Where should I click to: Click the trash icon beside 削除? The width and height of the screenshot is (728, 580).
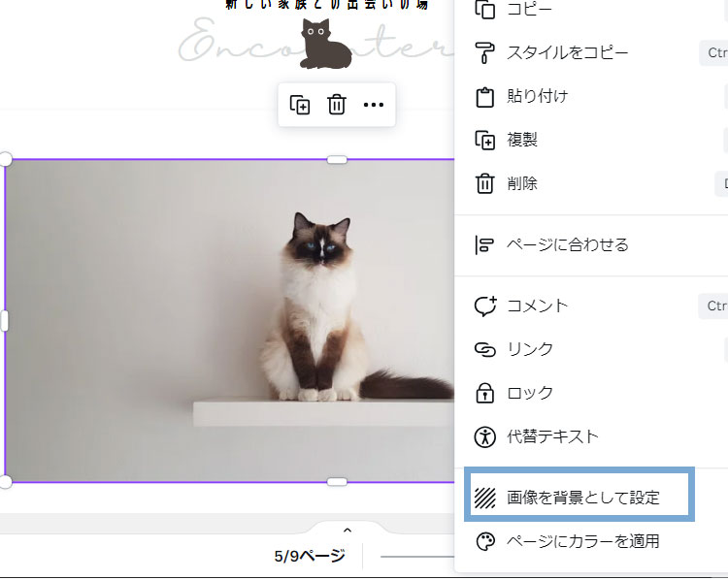(x=484, y=183)
